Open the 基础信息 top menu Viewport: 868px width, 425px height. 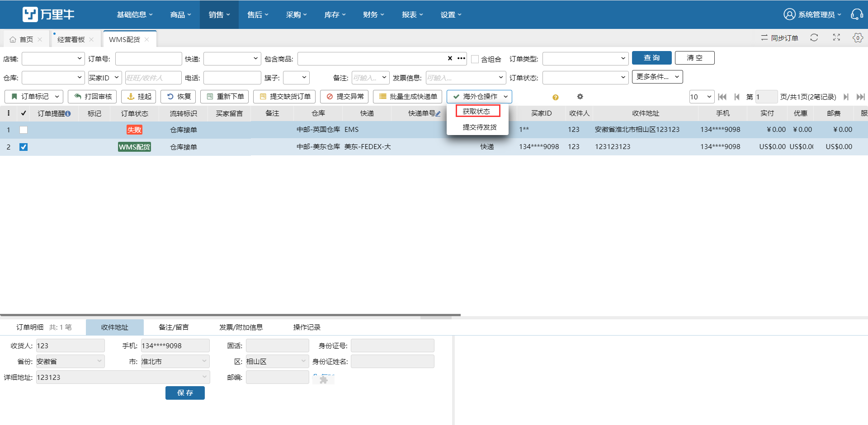pos(135,14)
